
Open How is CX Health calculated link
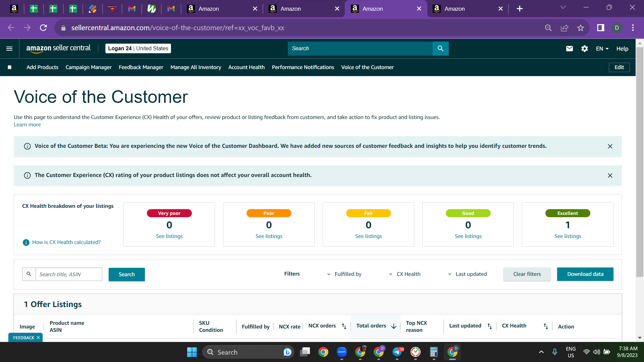point(66,242)
